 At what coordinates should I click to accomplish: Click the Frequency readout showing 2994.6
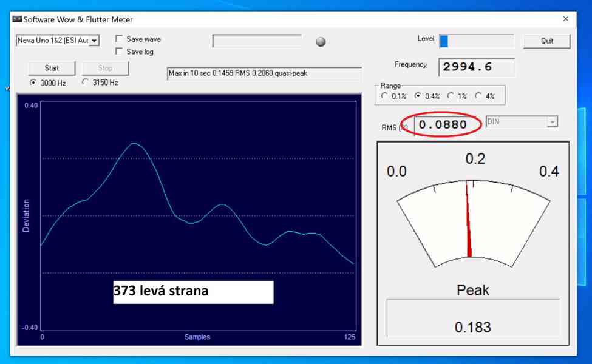(476, 67)
